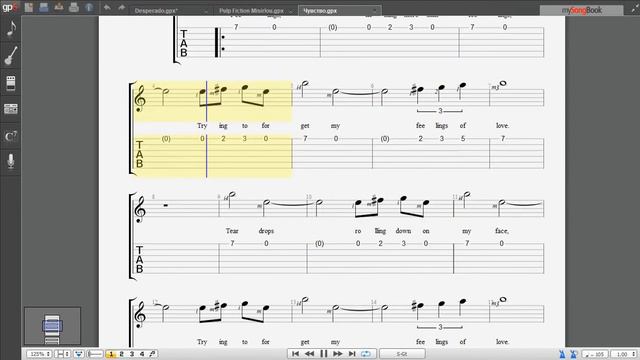The height and width of the screenshot is (360, 640).
Task: Click the Print toolbar icon
Action: (x=74, y=7)
